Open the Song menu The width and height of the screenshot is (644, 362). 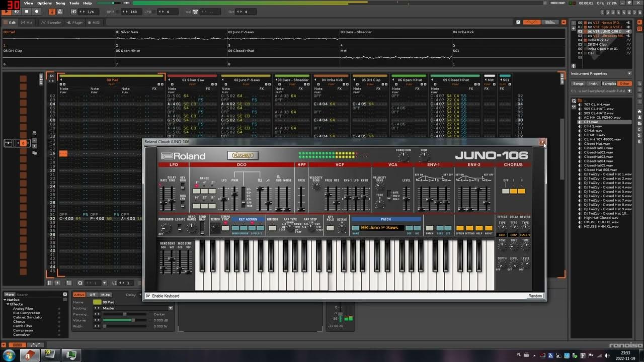[60, 3]
